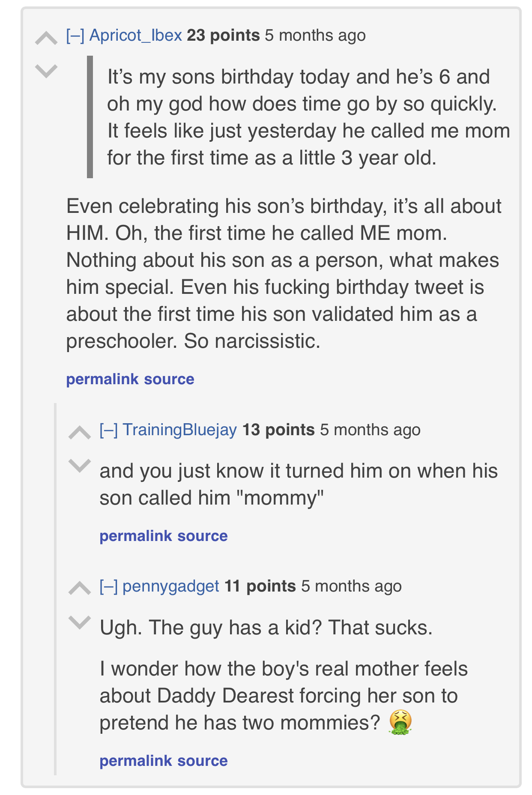This screenshot has width=532, height=795.
Task: Upvote pennygadget's comment
Action: pyautogui.click(x=80, y=589)
